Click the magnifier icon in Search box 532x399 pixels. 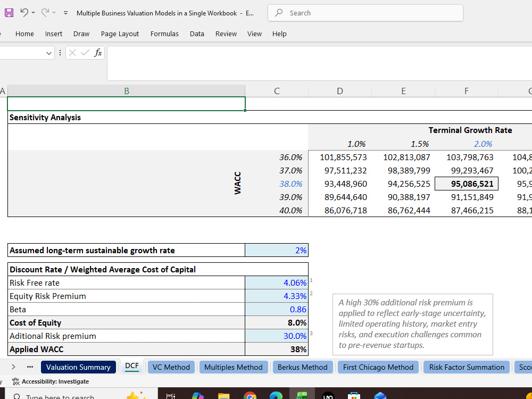point(279,13)
